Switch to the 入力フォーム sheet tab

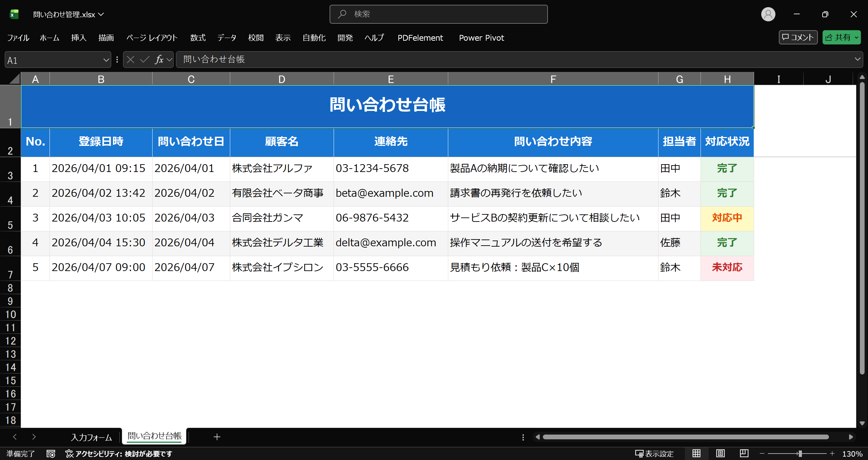(x=91, y=437)
